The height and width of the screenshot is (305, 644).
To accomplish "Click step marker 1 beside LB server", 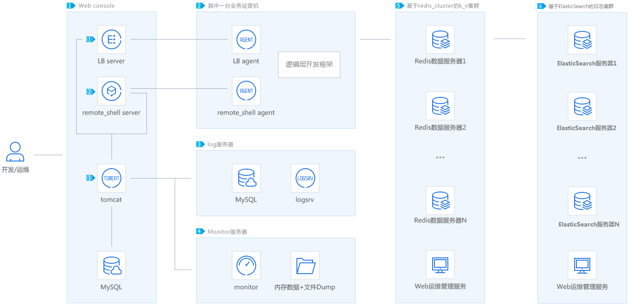I will [90, 39].
